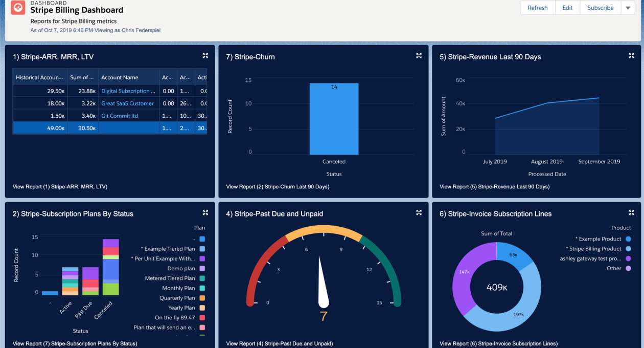Select the 29.50k table cell
644x348 pixels.
click(x=40, y=91)
